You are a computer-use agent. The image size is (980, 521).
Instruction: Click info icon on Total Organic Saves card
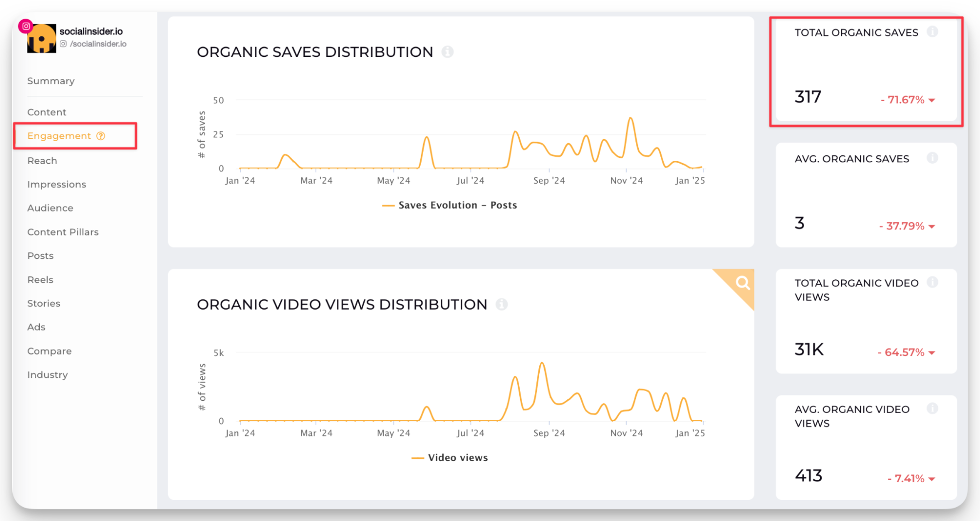[932, 32]
